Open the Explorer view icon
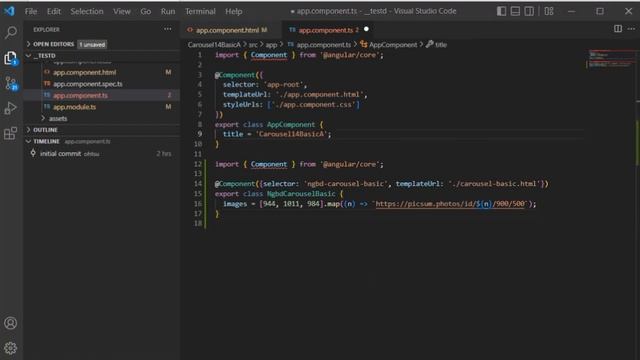This screenshot has width=640, height=360. (x=11, y=58)
